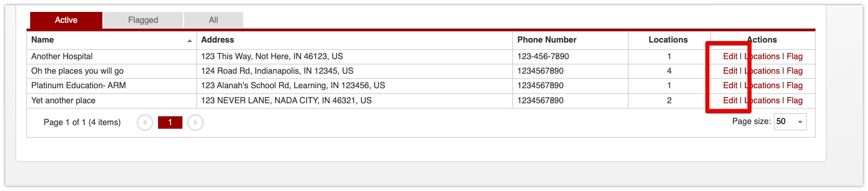This screenshot has height=191, width=868.
Task: Go to previous page arrow icon
Action: pyautogui.click(x=145, y=122)
